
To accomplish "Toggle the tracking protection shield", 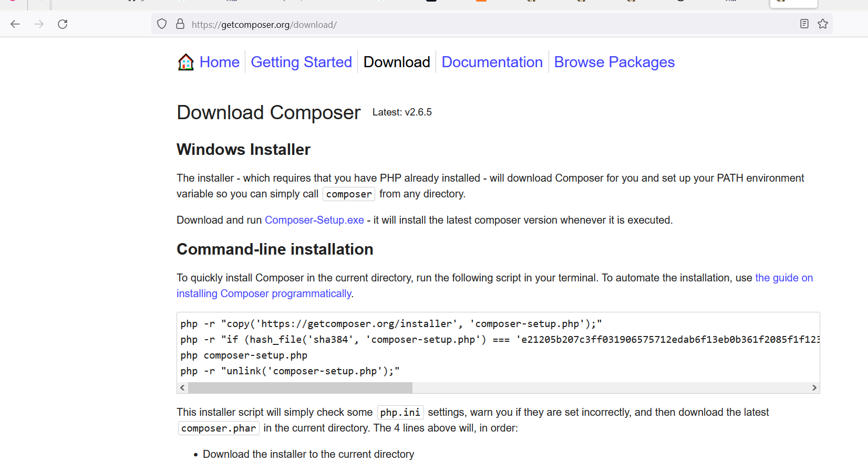I will coord(161,24).
